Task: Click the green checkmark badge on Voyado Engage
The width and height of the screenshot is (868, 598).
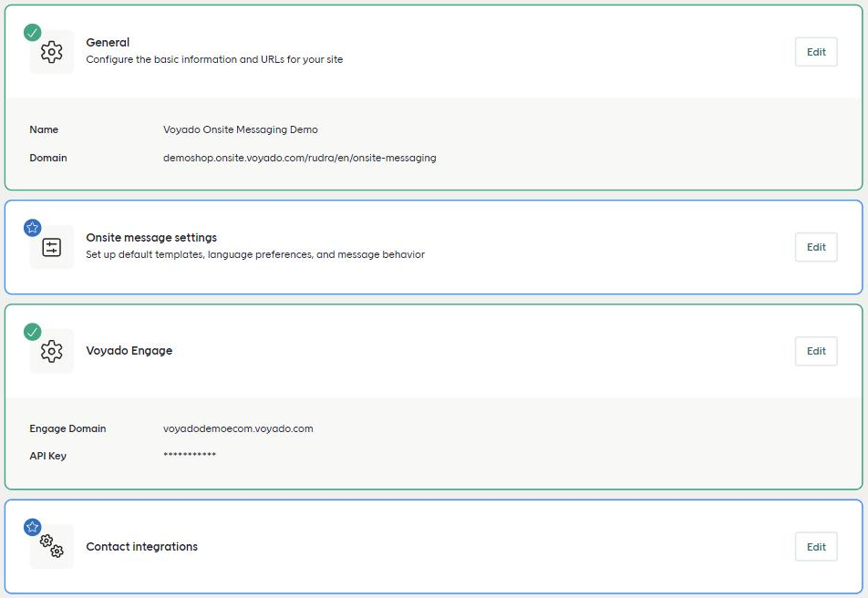Action: point(33,332)
